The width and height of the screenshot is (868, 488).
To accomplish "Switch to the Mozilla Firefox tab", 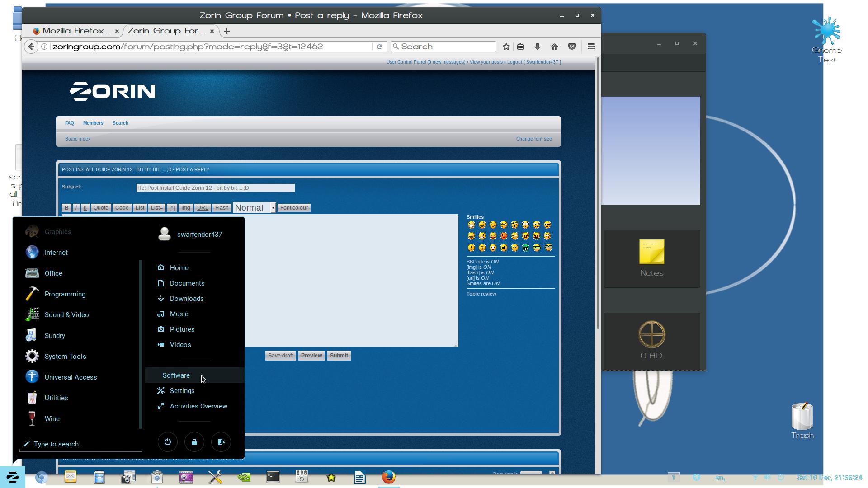I will pyautogui.click(x=76, y=31).
